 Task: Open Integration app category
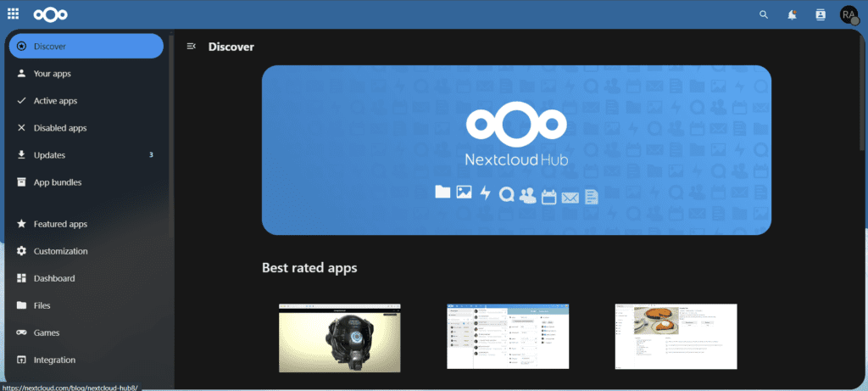[x=86, y=360]
